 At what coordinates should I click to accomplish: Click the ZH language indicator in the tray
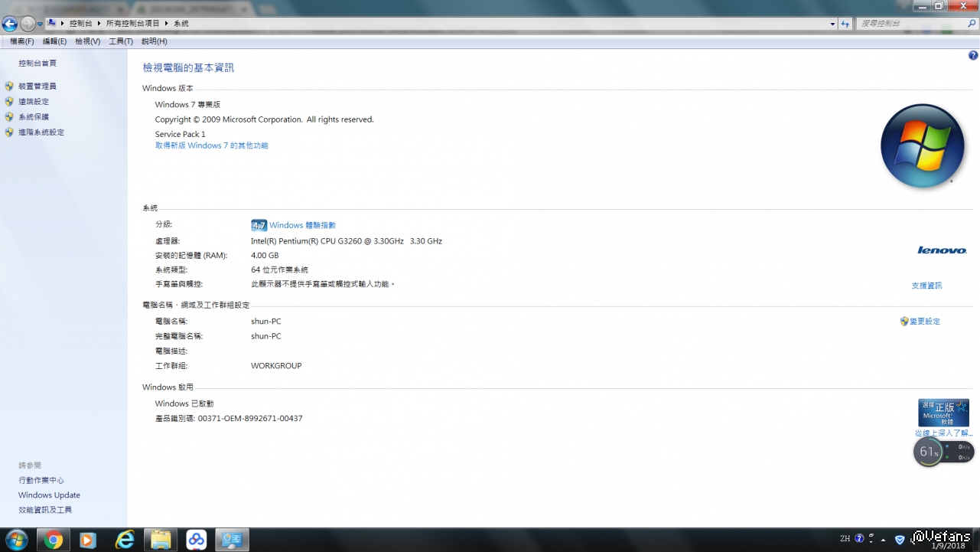(x=845, y=539)
